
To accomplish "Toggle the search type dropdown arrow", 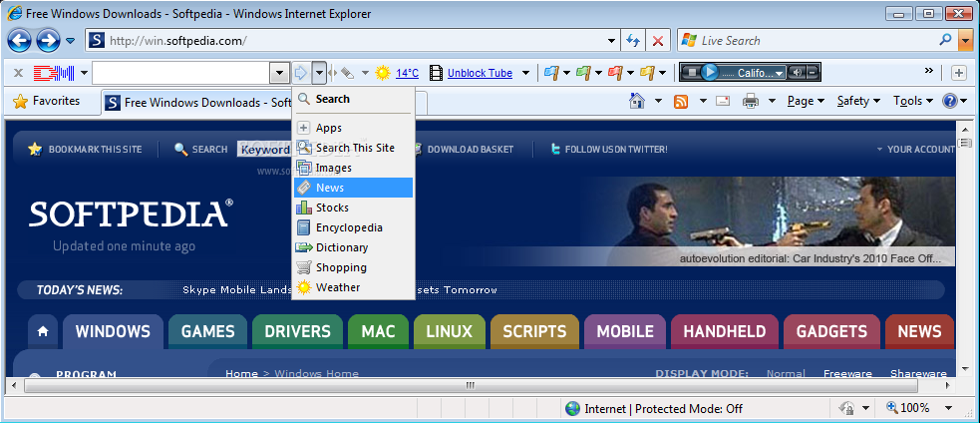I will tap(320, 73).
